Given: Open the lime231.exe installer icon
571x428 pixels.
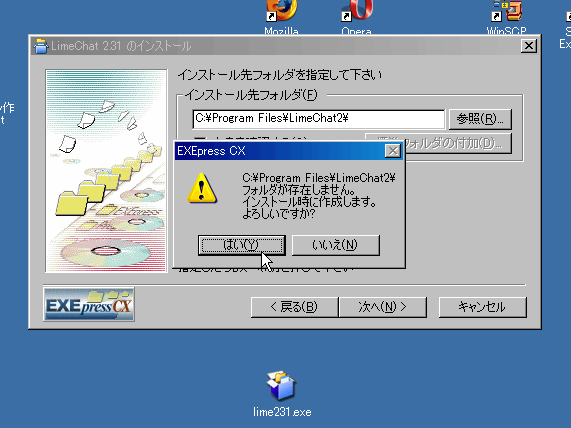Looking at the screenshot, I should [281, 386].
